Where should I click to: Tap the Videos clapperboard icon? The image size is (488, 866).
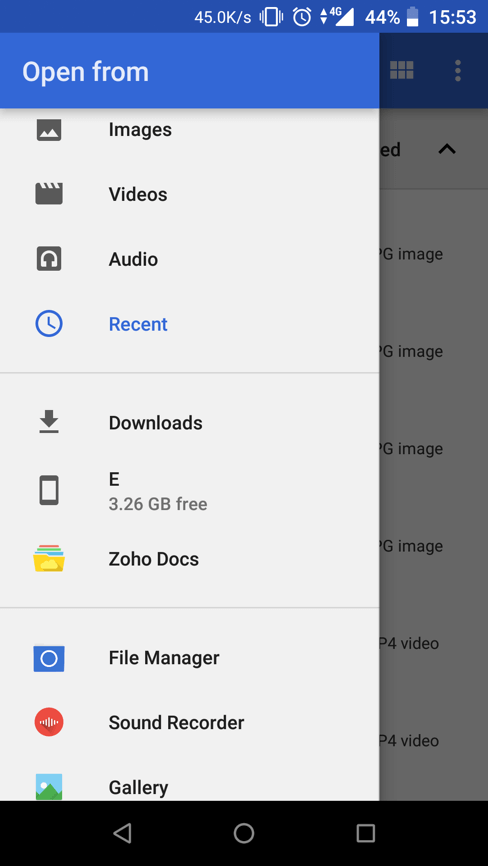click(x=49, y=194)
